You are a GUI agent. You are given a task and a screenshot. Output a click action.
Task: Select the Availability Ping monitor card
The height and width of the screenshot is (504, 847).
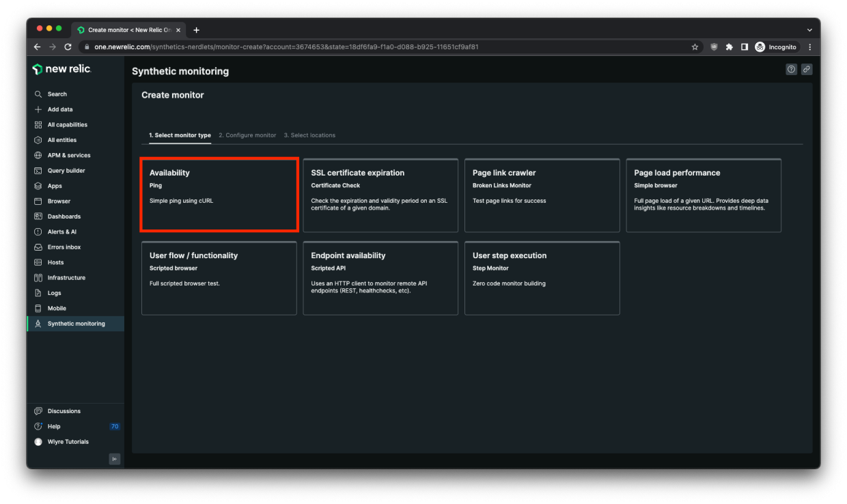(x=219, y=195)
